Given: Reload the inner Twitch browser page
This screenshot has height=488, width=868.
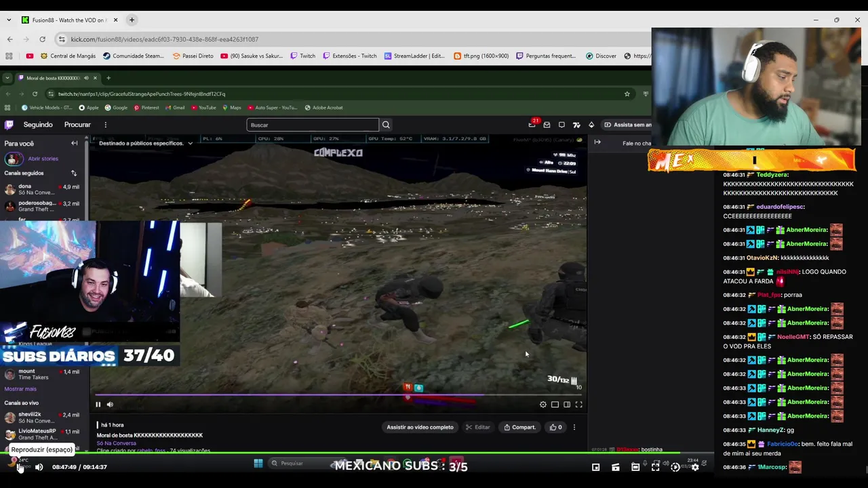Looking at the screenshot, I should (35, 94).
